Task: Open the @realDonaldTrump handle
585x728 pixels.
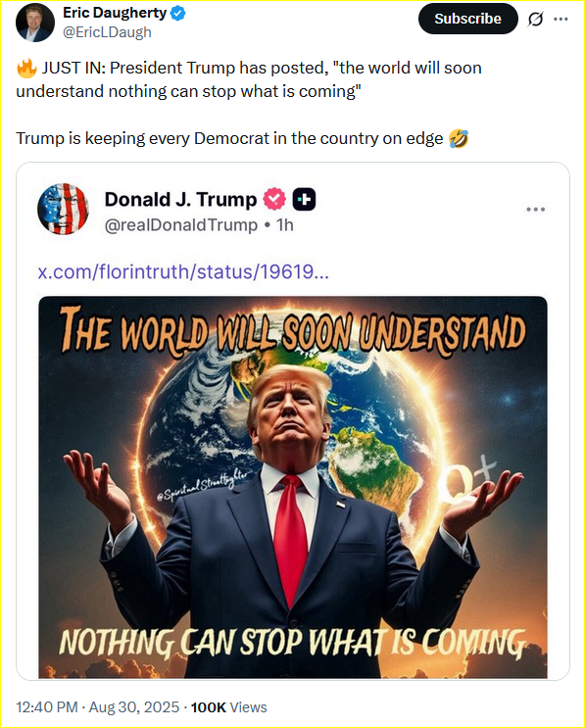Action: pyautogui.click(x=181, y=225)
